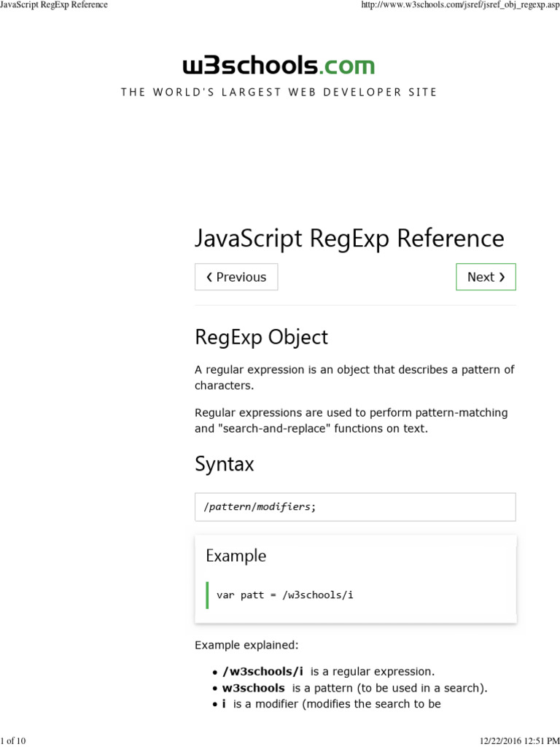Viewport: 560px width, 747px height.
Task: Click the bullet 'w3schools is a pattern'
Action: point(350,688)
